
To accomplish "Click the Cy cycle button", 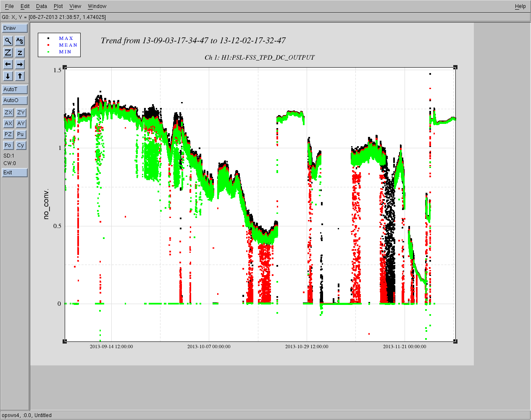I will (21, 145).
